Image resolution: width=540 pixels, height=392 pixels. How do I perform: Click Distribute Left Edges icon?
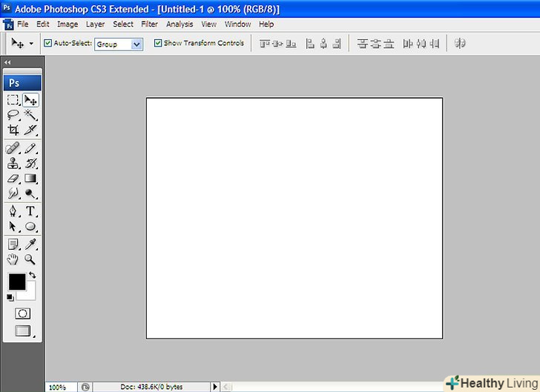point(408,44)
